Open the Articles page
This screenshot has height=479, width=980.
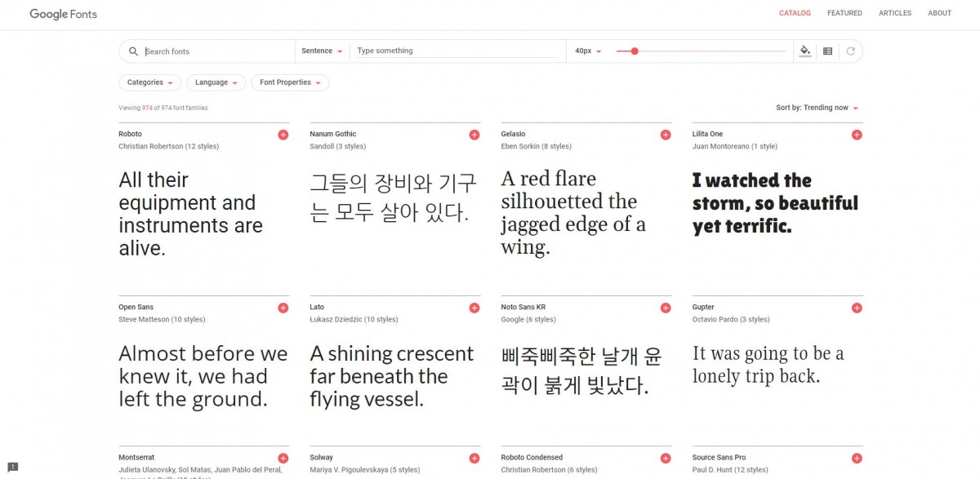pyautogui.click(x=895, y=13)
